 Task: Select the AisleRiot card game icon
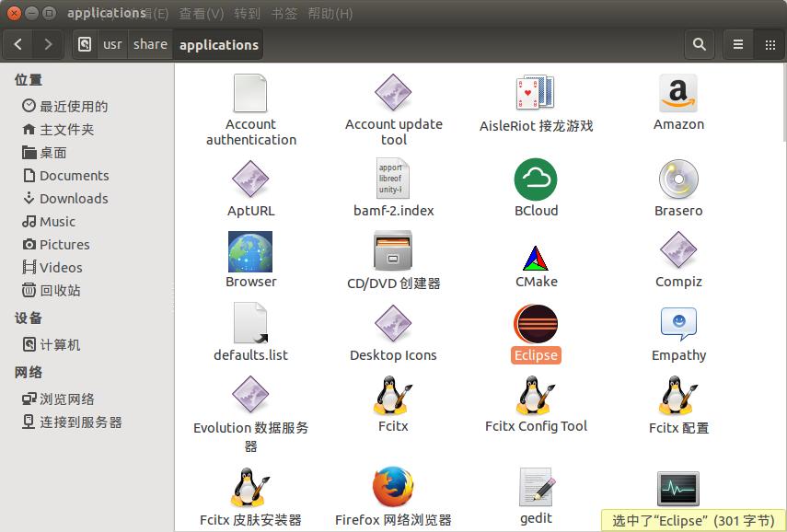tap(535, 93)
